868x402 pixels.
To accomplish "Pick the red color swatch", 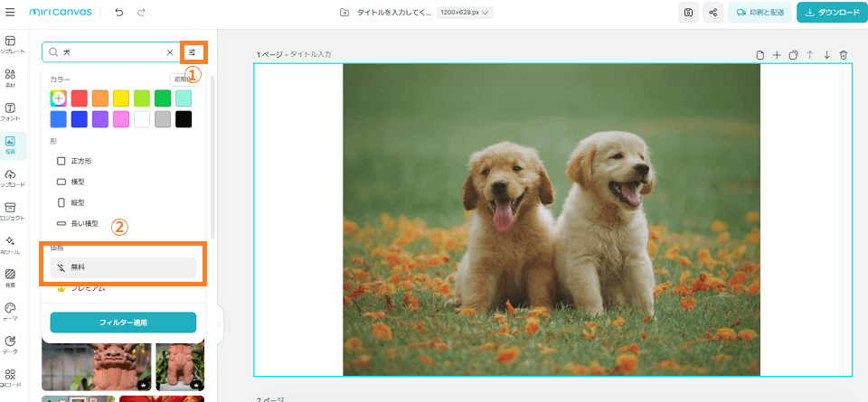I will [80, 98].
